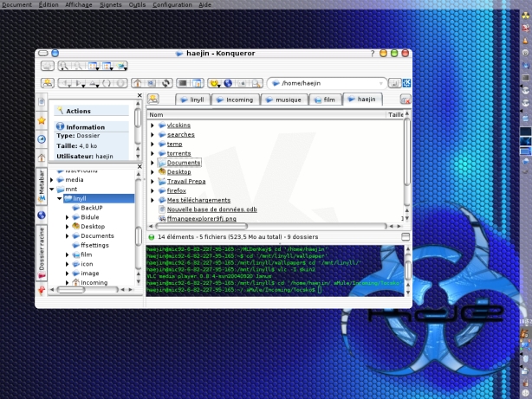Open the history clock sidebar icon
The image size is (532, 399).
pos(42,139)
